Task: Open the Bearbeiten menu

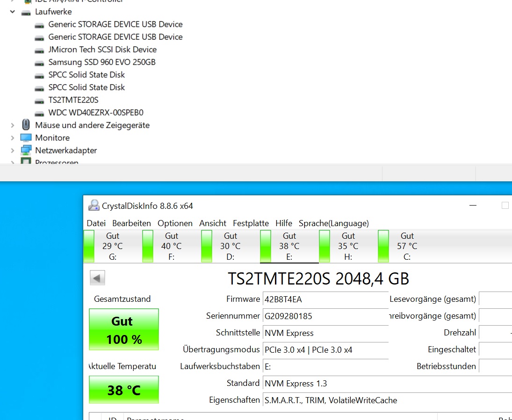Action: pos(131,223)
